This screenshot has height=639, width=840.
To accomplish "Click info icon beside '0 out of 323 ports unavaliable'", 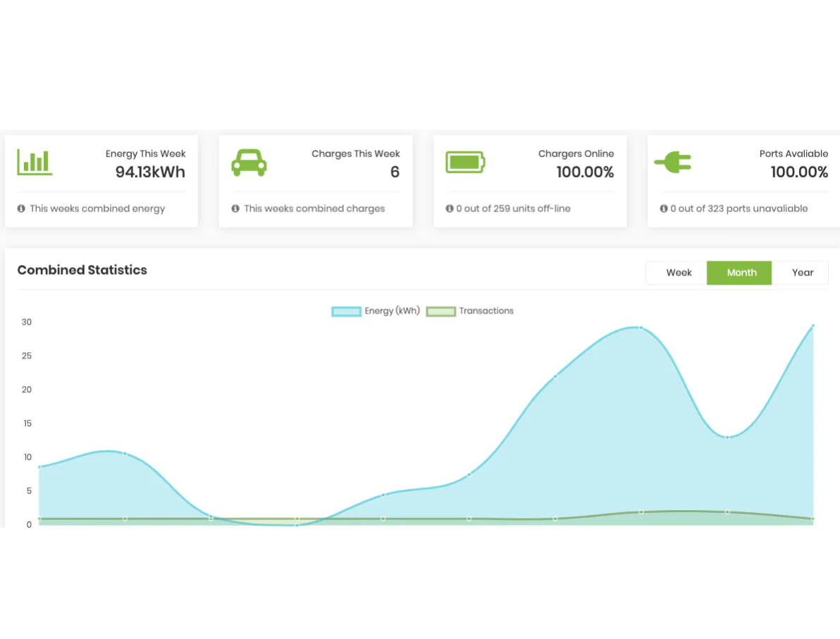I will coord(664,209).
